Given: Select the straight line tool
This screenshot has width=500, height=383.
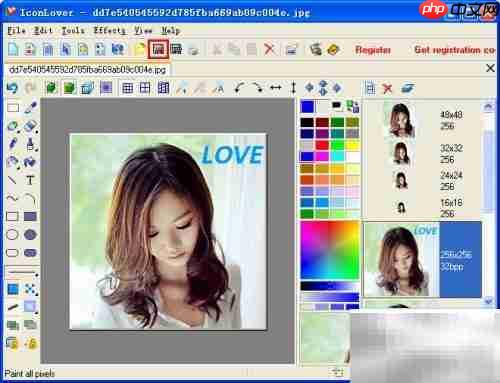Looking at the screenshot, I should click(12, 180).
